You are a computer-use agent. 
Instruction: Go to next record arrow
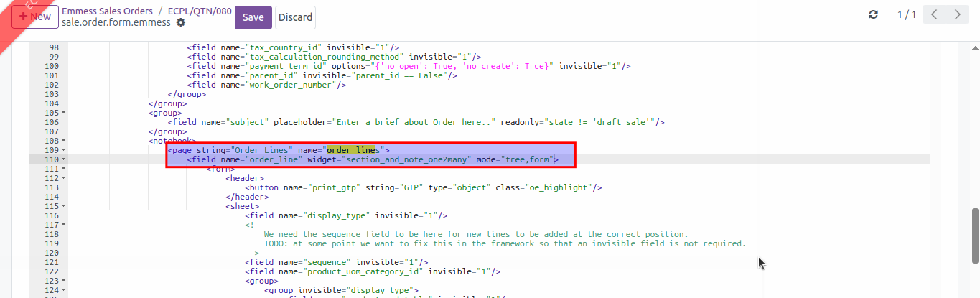[x=957, y=15]
